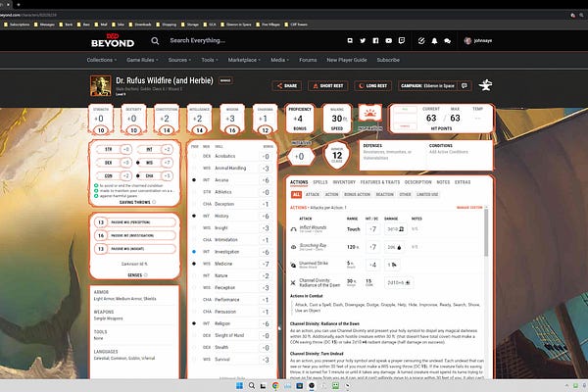Toggle the Inspiration sunburst icon
588x392 pixels.
tap(369, 113)
